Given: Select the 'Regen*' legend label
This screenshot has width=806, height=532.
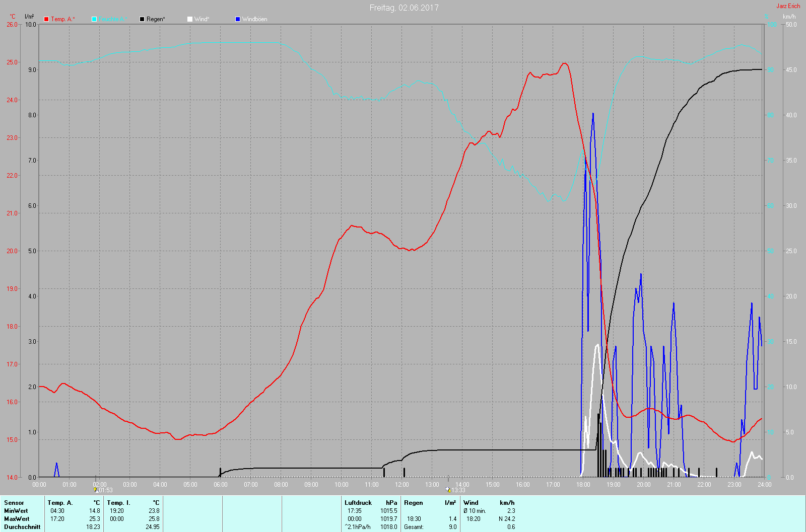Looking at the screenshot, I should click(156, 19).
